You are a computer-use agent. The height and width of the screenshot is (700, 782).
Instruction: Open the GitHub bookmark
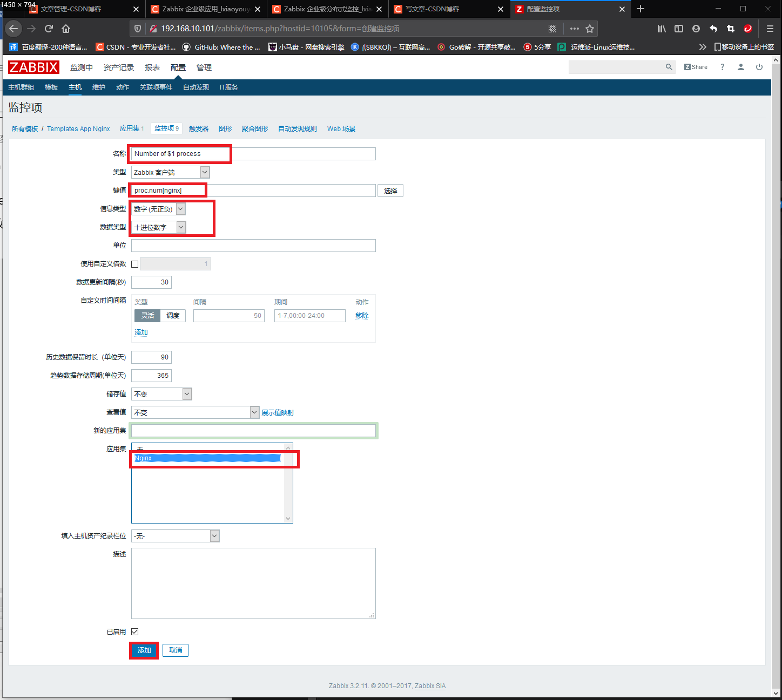(x=221, y=47)
